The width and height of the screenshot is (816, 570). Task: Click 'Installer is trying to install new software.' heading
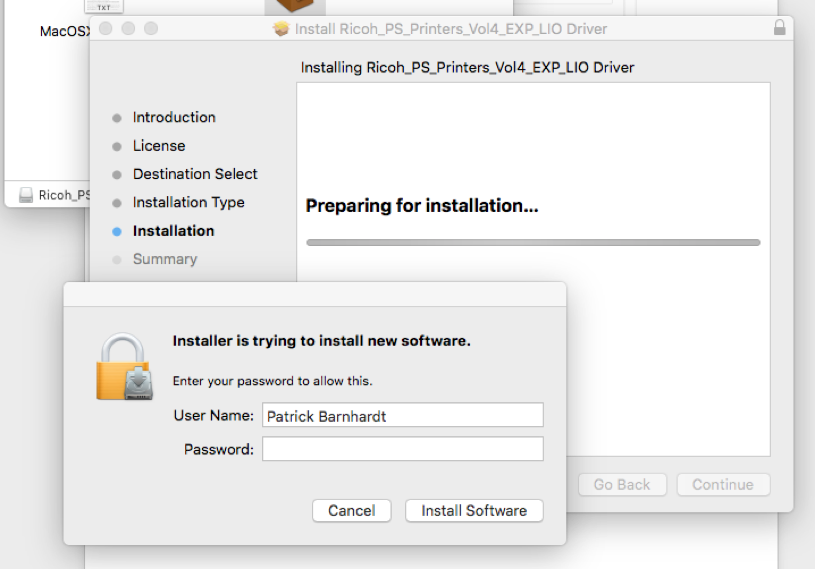(x=322, y=341)
